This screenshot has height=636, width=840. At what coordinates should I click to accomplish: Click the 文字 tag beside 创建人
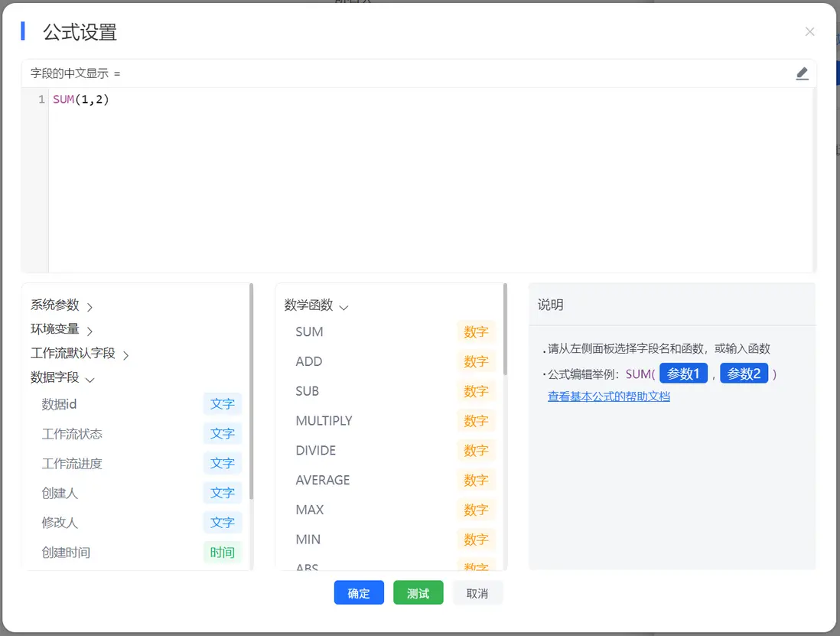point(222,493)
